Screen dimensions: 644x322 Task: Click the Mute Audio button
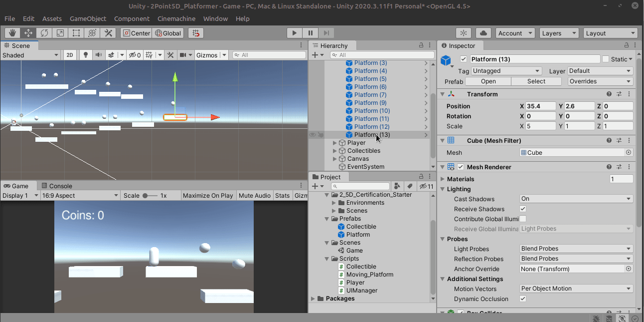(255, 195)
